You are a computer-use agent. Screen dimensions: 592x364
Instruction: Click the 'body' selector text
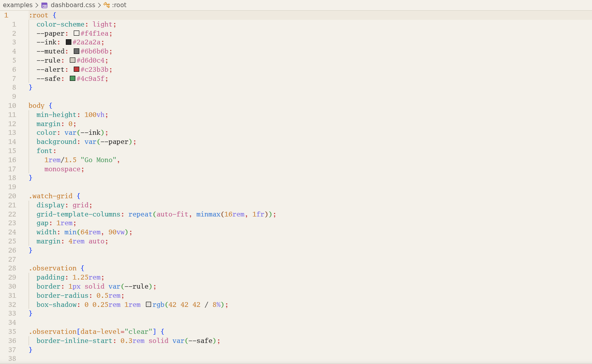(x=36, y=105)
